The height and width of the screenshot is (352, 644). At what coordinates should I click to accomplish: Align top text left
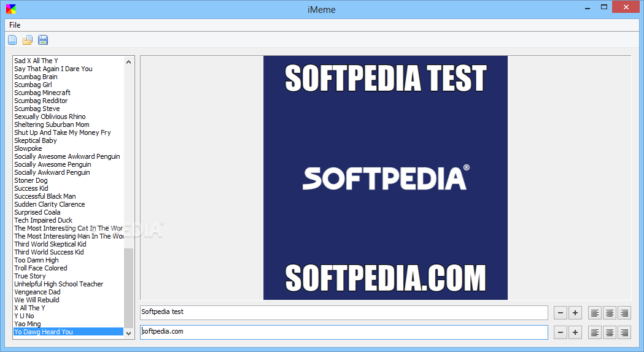[595, 313]
